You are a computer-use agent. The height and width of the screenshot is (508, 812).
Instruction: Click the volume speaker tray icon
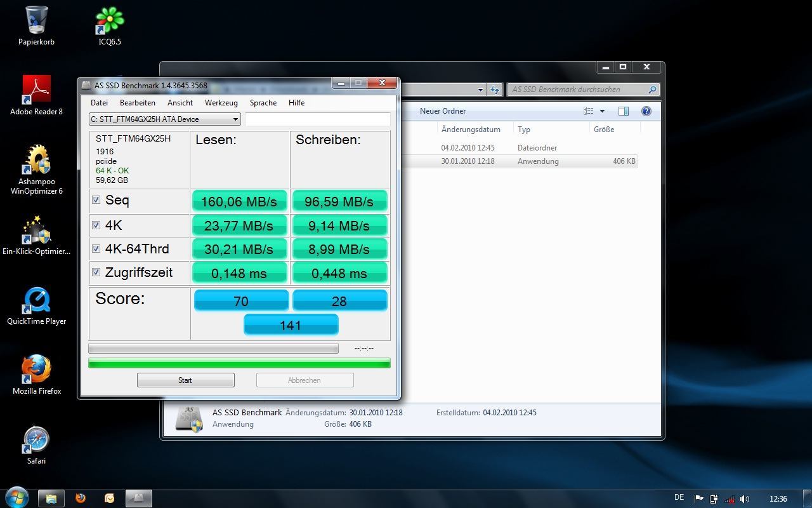click(745, 499)
